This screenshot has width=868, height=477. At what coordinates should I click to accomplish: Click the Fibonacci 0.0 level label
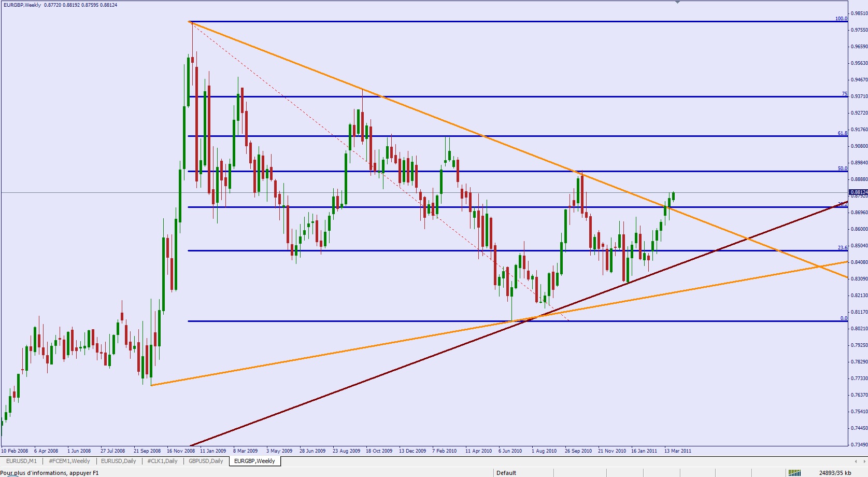pyautogui.click(x=844, y=318)
